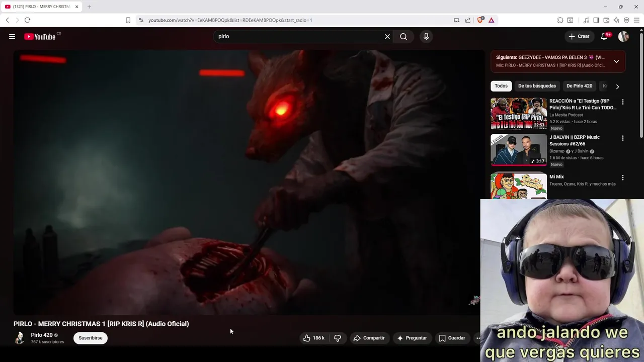Open the J BALVIN || BZRP Music Sessions title

575,140
